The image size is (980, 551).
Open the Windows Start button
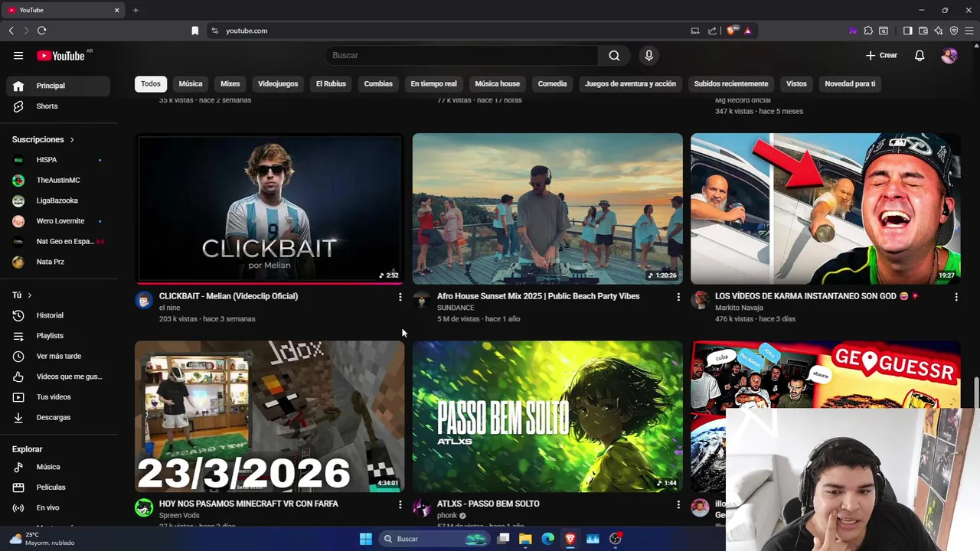[366, 539]
